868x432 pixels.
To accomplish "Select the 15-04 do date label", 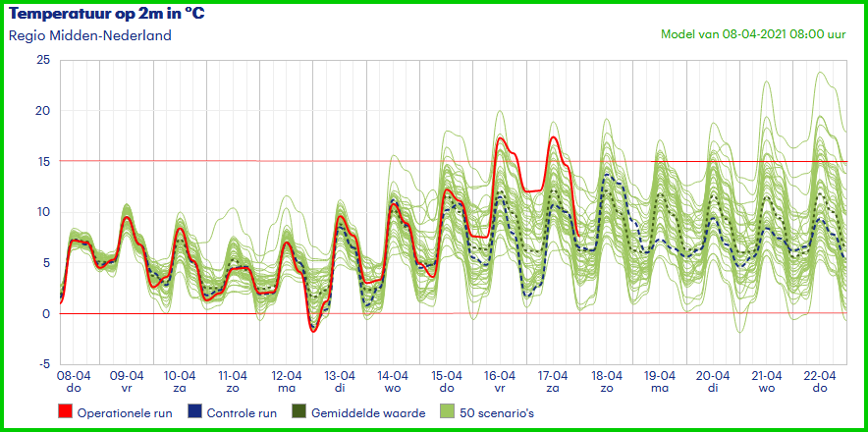I will [446, 382].
